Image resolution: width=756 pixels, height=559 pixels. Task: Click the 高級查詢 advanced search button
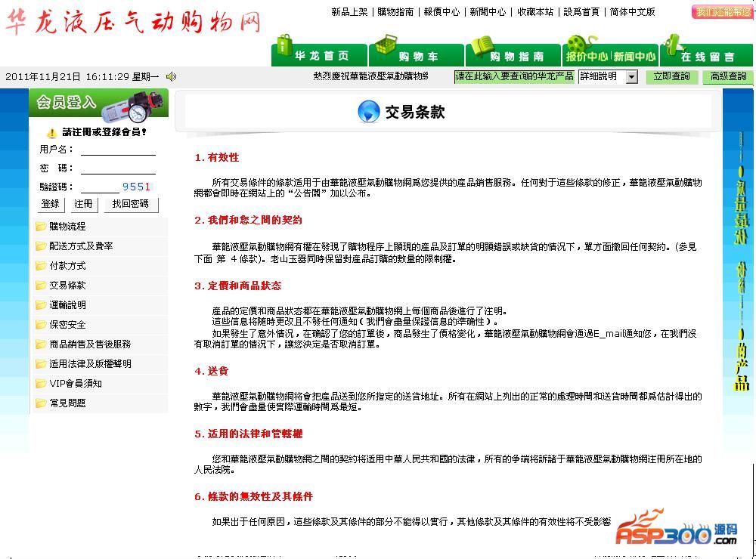pyautogui.click(x=728, y=76)
